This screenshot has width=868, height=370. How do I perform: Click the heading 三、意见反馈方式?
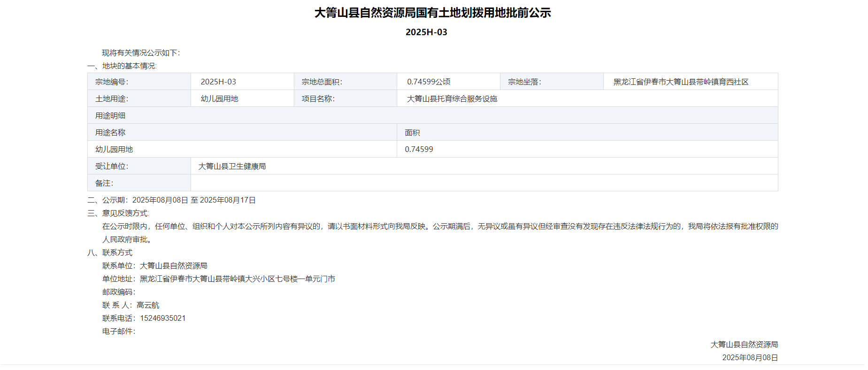pos(118,213)
